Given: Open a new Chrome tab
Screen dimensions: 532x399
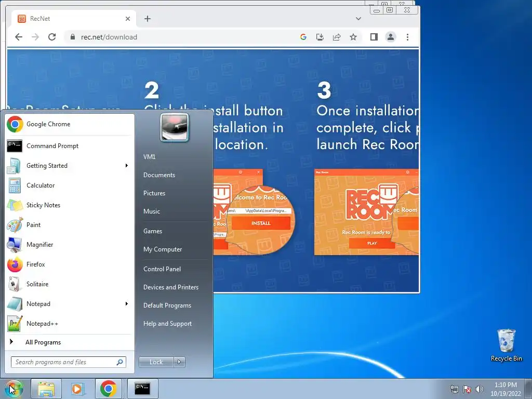Looking at the screenshot, I should 147,19.
